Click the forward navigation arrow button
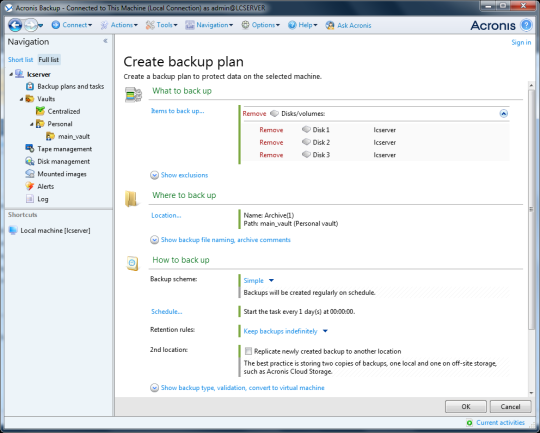Viewport: 540px width, 433px height. [31, 25]
